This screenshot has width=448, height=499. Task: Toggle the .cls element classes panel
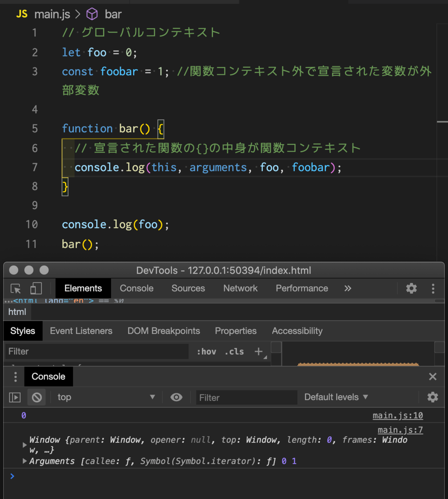click(234, 351)
